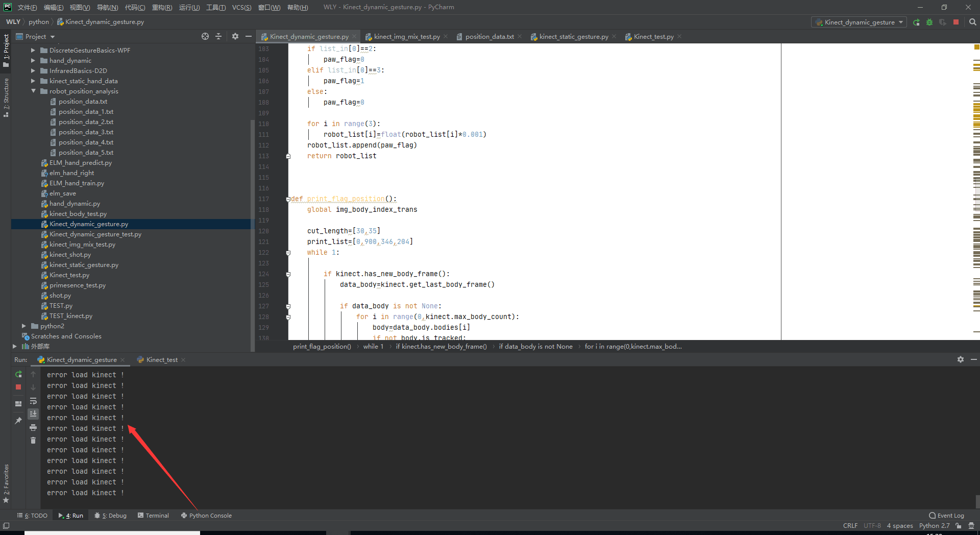Toggle the Structure side tool window
The image size is (980, 535).
[6, 98]
